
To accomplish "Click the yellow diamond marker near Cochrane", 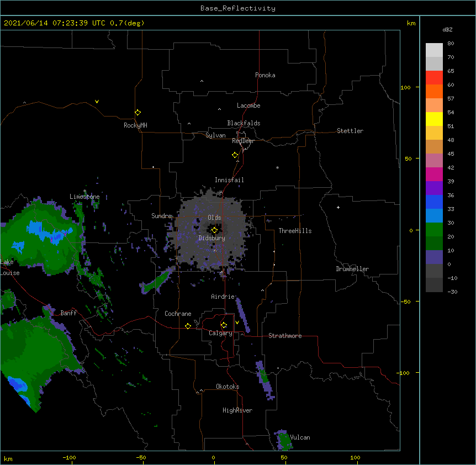I will point(188,326).
